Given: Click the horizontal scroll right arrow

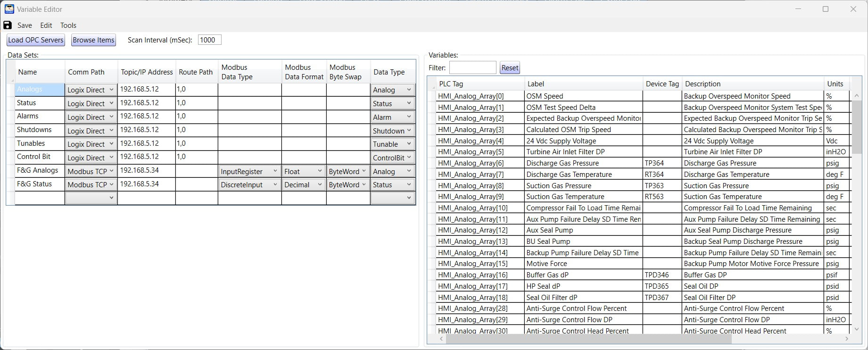Looking at the screenshot, I should [847, 339].
